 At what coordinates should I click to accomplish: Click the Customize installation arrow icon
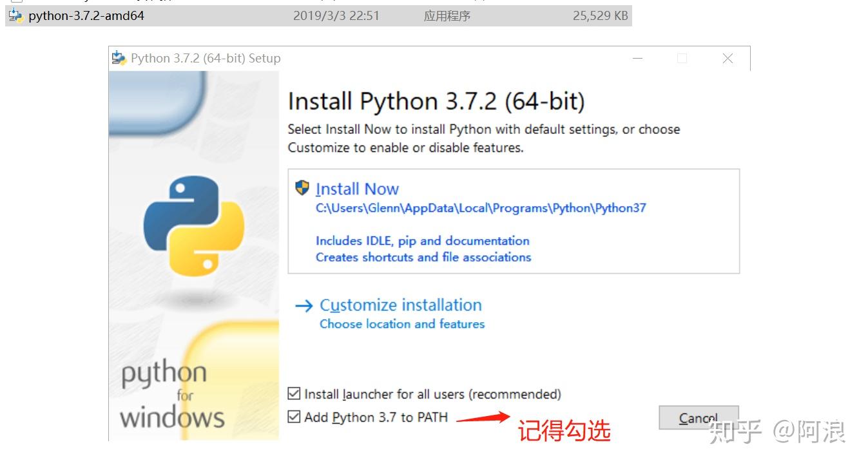pos(304,305)
